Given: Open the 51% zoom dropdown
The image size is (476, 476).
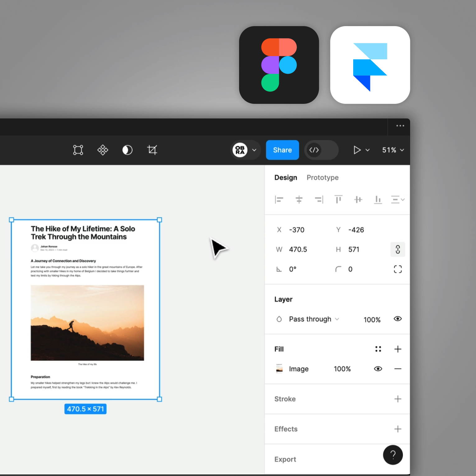Looking at the screenshot, I should (x=393, y=150).
